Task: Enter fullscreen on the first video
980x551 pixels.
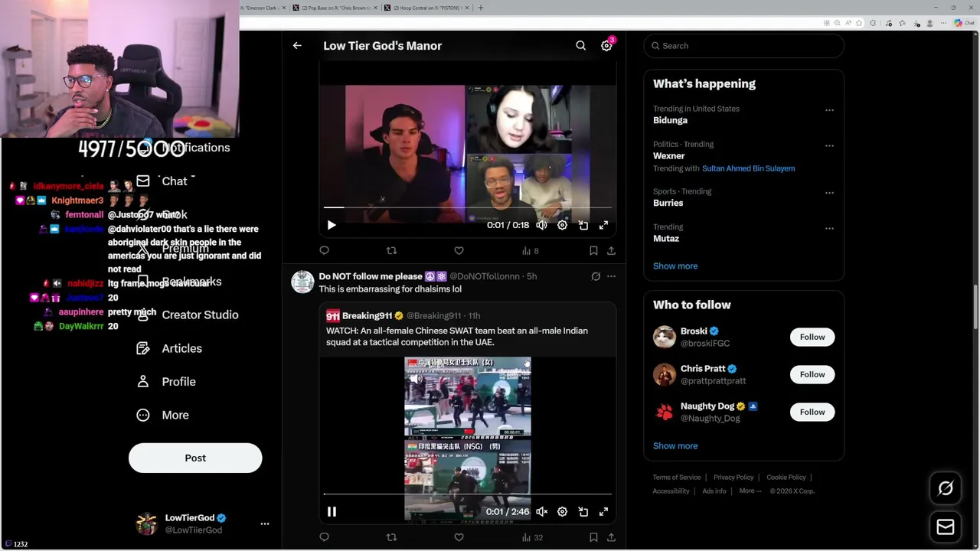Action: [x=603, y=225]
